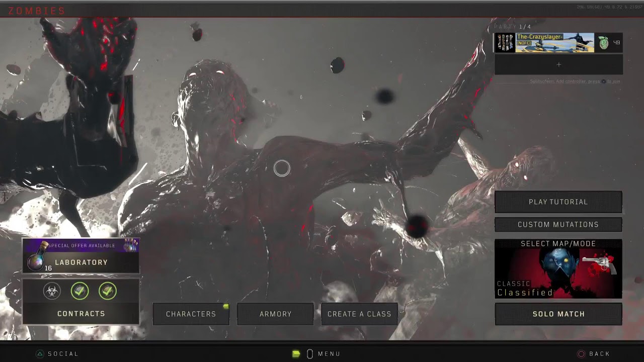644x362 pixels.
Task: Click the yellow notification icon by Menu
Action: coord(296,354)
